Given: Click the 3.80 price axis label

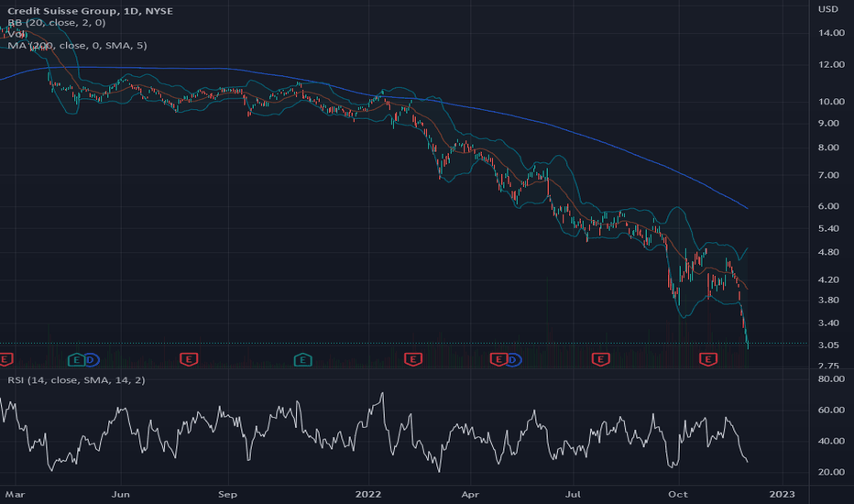Looking at the screenshot, I should point(828,300).
